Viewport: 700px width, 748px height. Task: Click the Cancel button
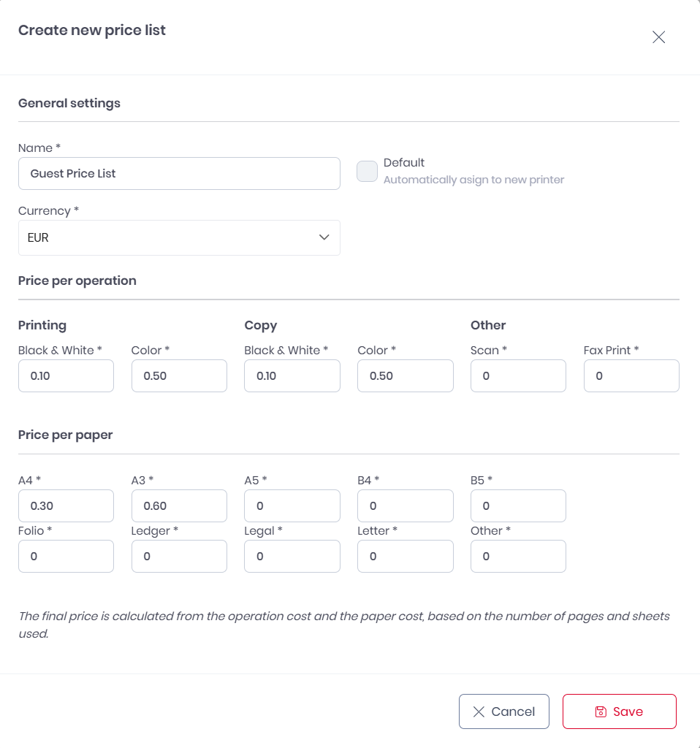(x=504, y=711)
